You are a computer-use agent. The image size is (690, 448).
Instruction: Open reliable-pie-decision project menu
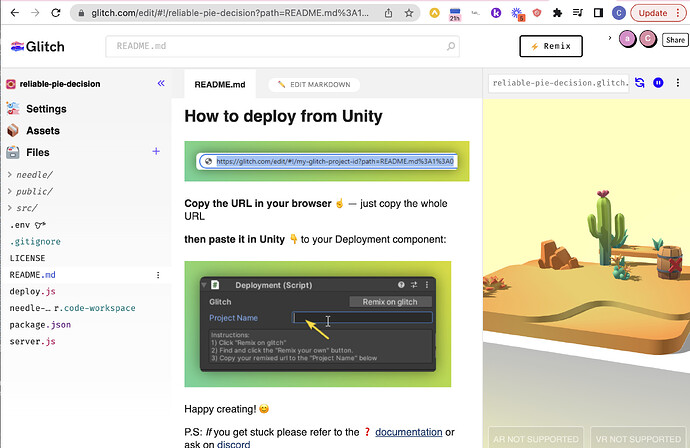53,84
